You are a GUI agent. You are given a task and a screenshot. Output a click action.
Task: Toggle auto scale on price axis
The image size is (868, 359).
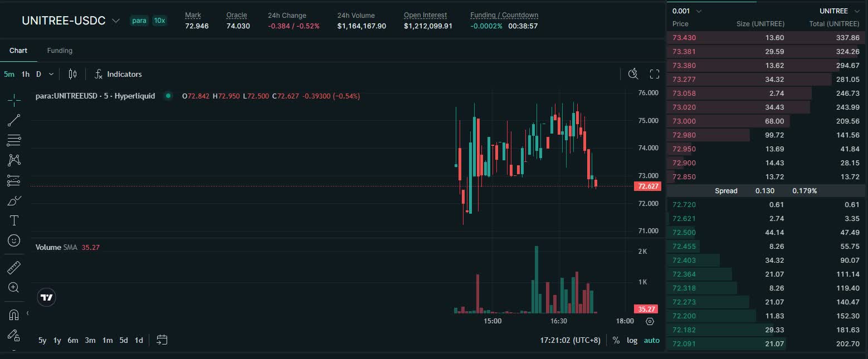pyautogui.click(x=651, y=340)
